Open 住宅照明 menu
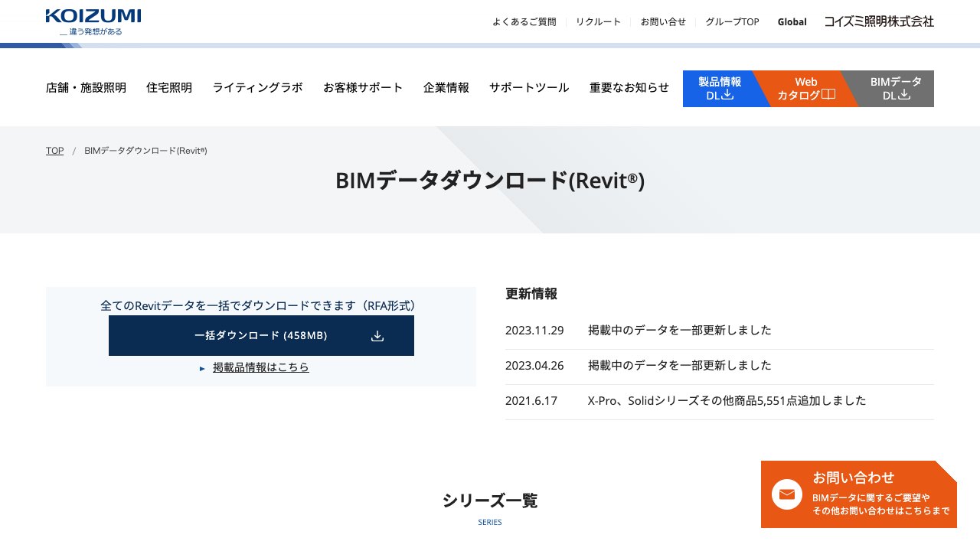Viewport: 980px width, 551px height. tap(169, 87)
